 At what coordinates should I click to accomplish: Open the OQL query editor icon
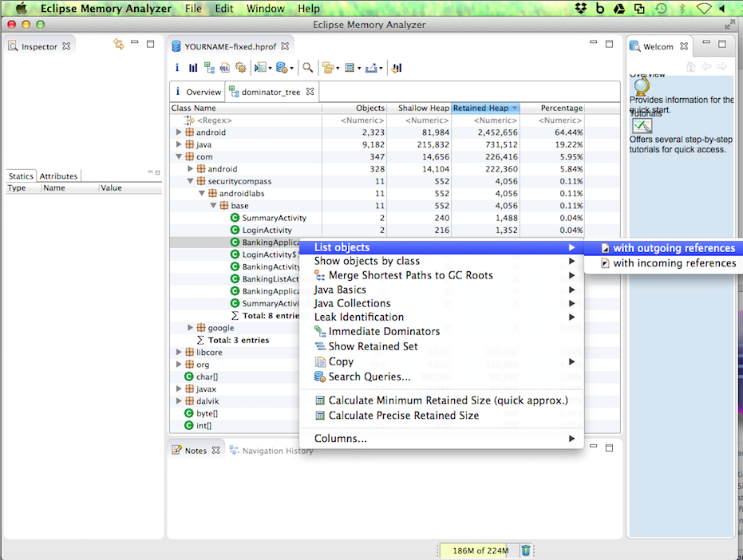pyautogui.click(x=224, y=68)
